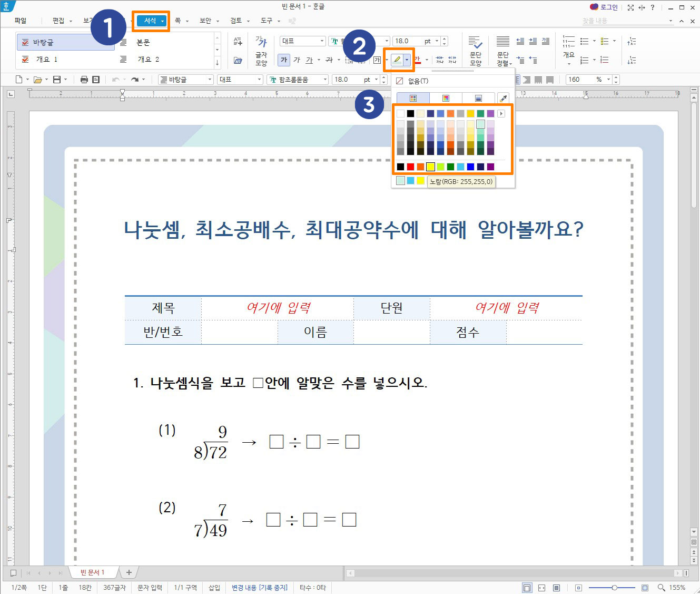Click the 문단 정렬 paragraph alignment button

click(x=504, y=51)
